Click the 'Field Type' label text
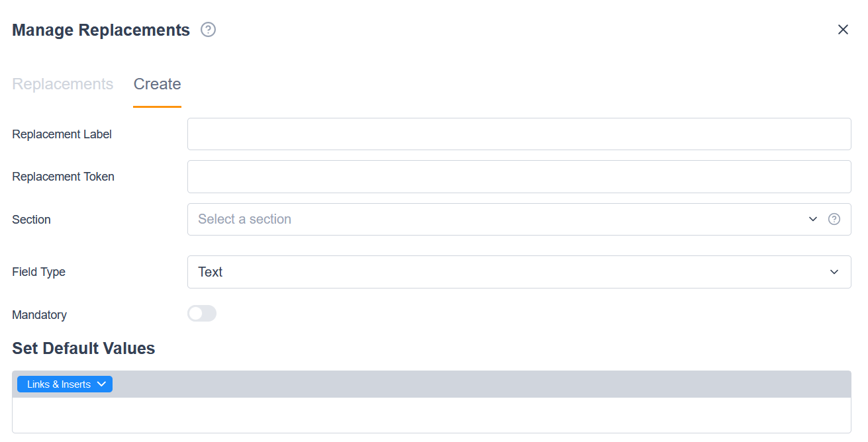 click(x=39, y=272)
